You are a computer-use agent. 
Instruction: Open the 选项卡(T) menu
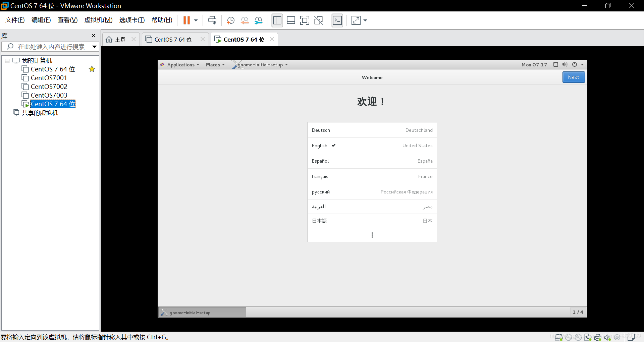click(132, 20)
